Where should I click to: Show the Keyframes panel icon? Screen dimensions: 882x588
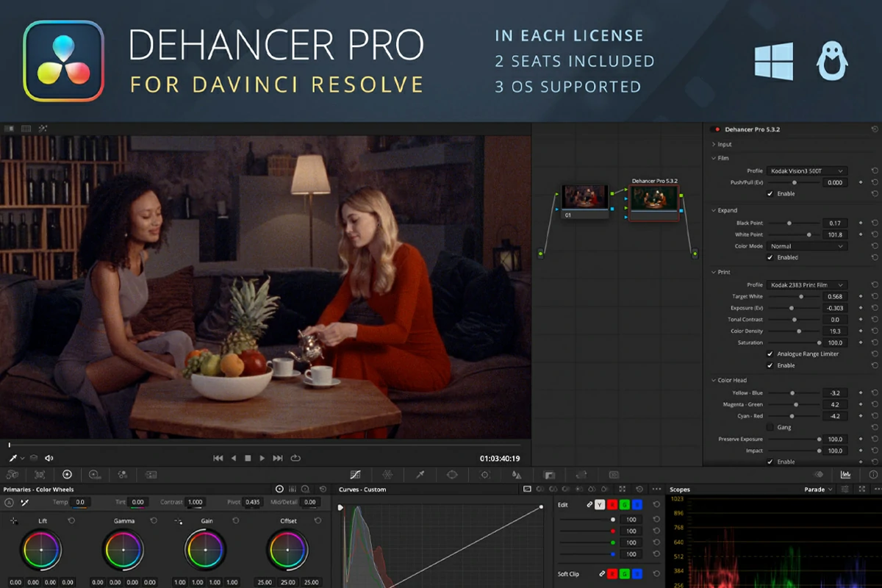tap(818, 475)
